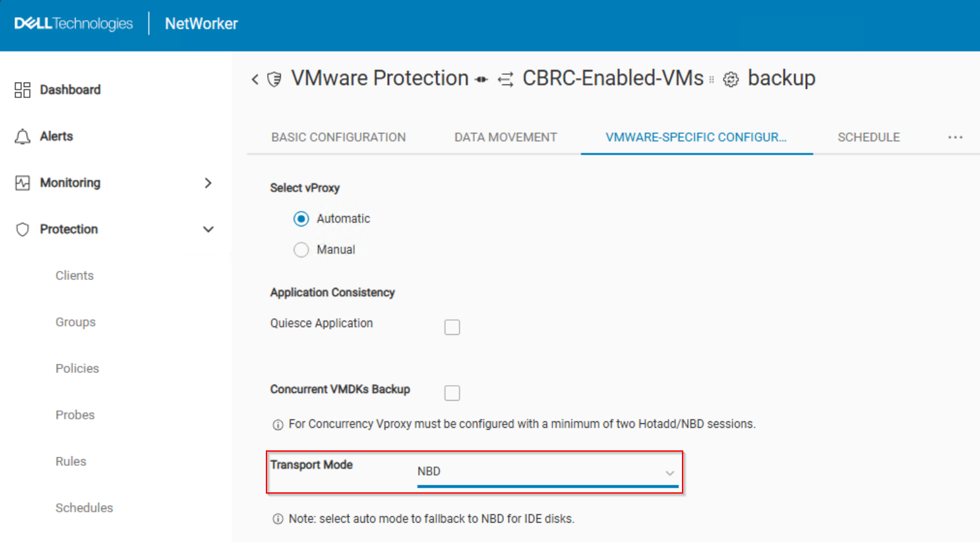The image size is (980, 542).
Task: Click the gear icon next to backup
Action: [x=730, y=80]
